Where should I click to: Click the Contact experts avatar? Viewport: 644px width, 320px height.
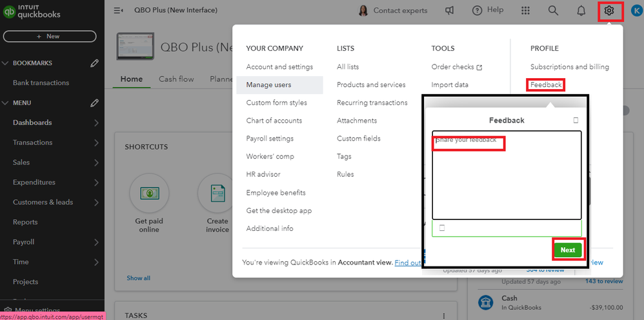click(363, 11)
